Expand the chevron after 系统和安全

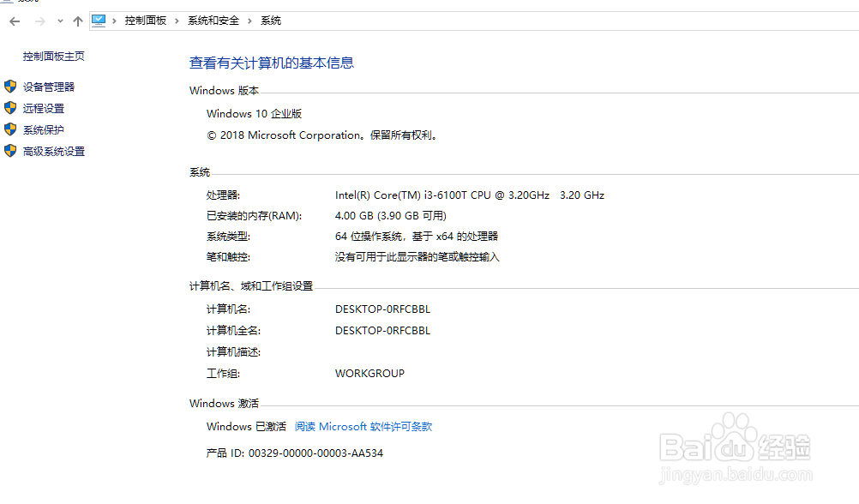click(249, 21)
